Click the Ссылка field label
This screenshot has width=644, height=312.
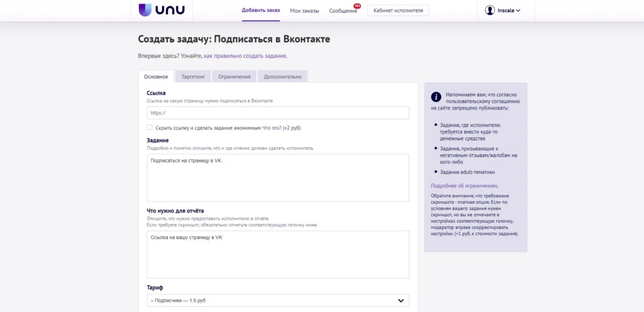pyautogui.click(x=156, y=93)
